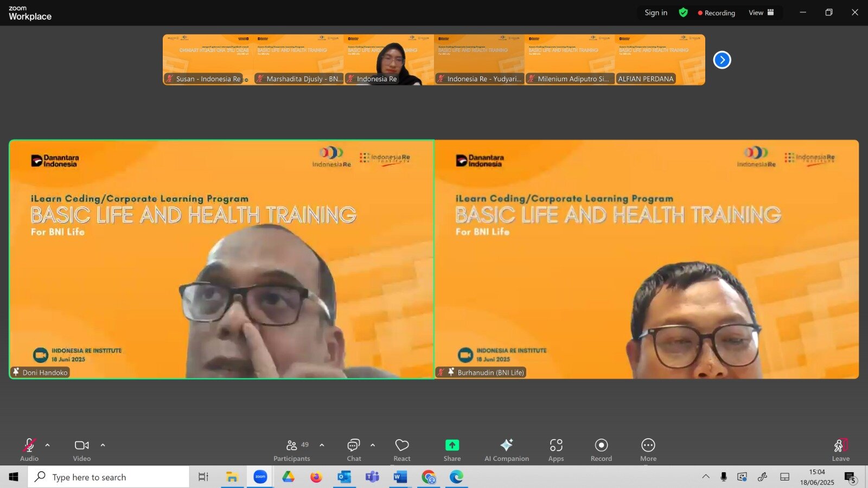Select Indonesia Re video thumbnail with woman
Viewport: 868px width, 488px height.
click(x=389, y=60)
